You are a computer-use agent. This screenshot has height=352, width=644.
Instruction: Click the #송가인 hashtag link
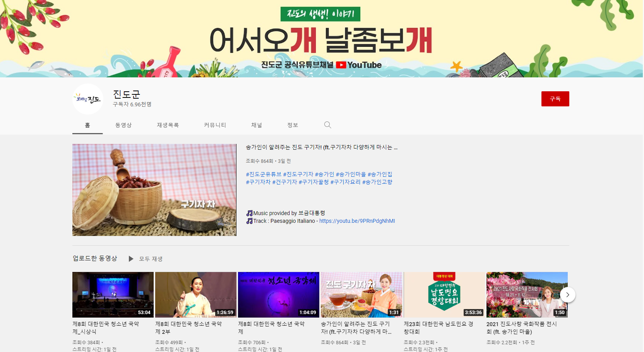tap(325, 174)
